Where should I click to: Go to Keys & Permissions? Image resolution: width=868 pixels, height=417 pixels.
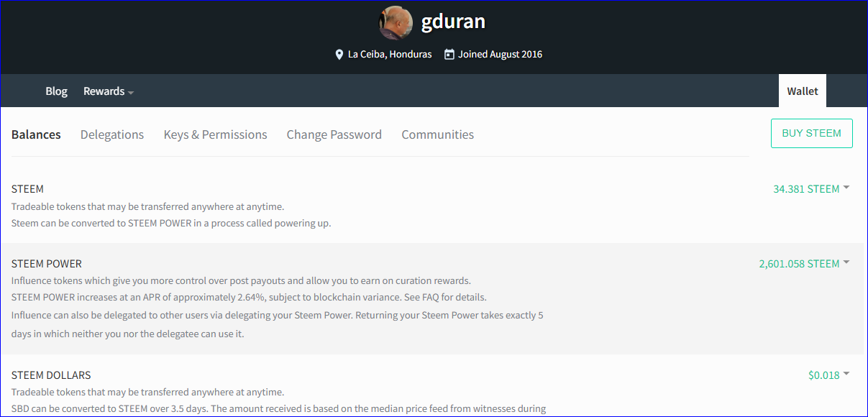(215, 134)
